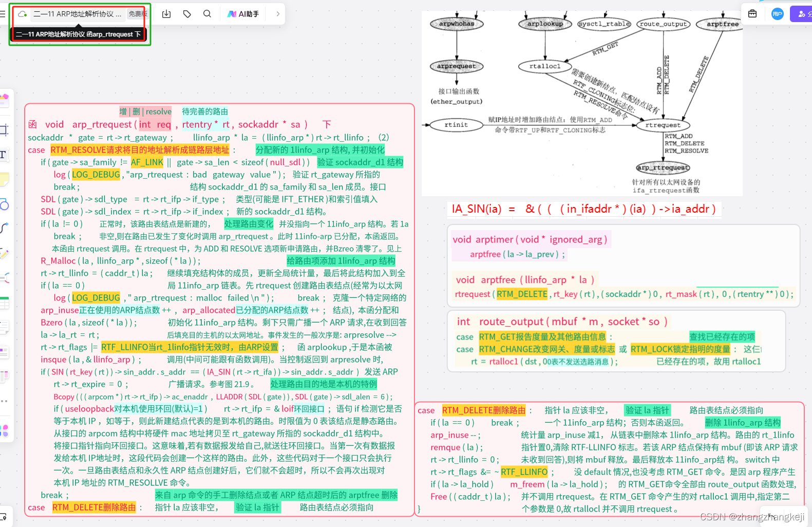Click the arplookup node in diagram
Image resolution: width=812 pixels, height=527 pixels.
click(x=545, y=24)
